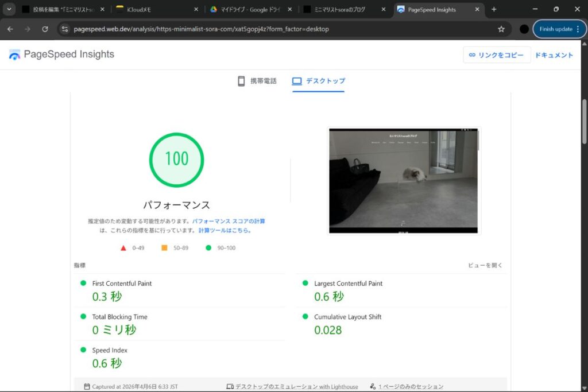Viewport: 588px width, 392px height.
Task: Click the リンクをコピー button
Action: (497, 55)
